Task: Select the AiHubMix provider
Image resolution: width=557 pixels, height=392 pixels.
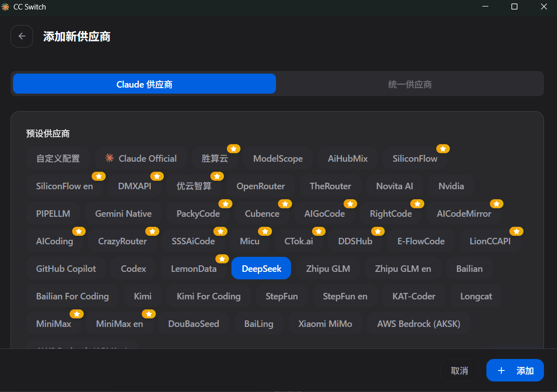Action: [348, 158]
